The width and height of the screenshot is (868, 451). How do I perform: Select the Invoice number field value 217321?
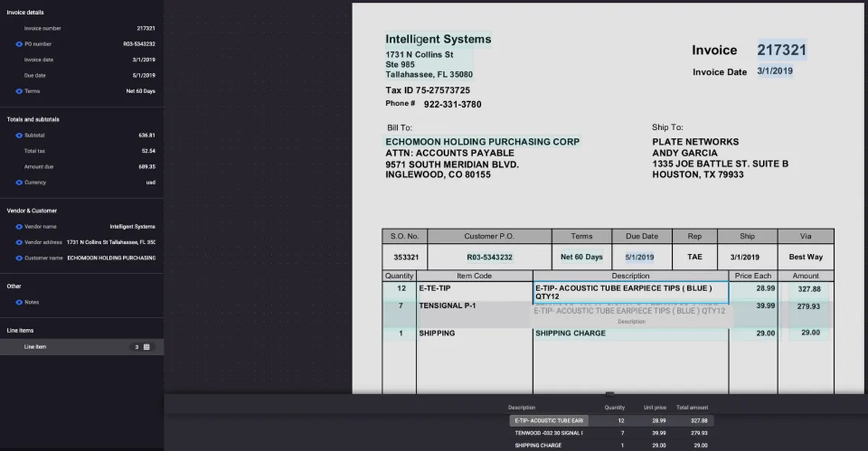pyautogui.click(x=146, y=28)
